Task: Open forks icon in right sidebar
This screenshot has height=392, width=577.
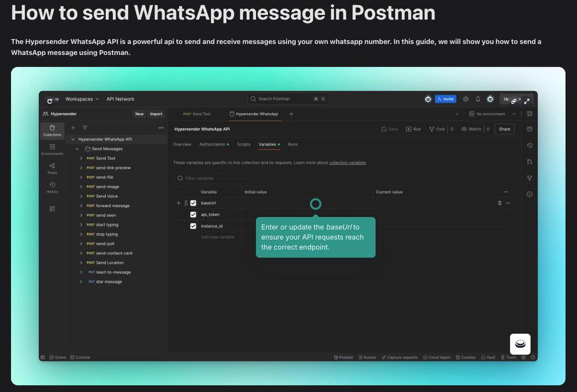Action: (x=529, y=178)
